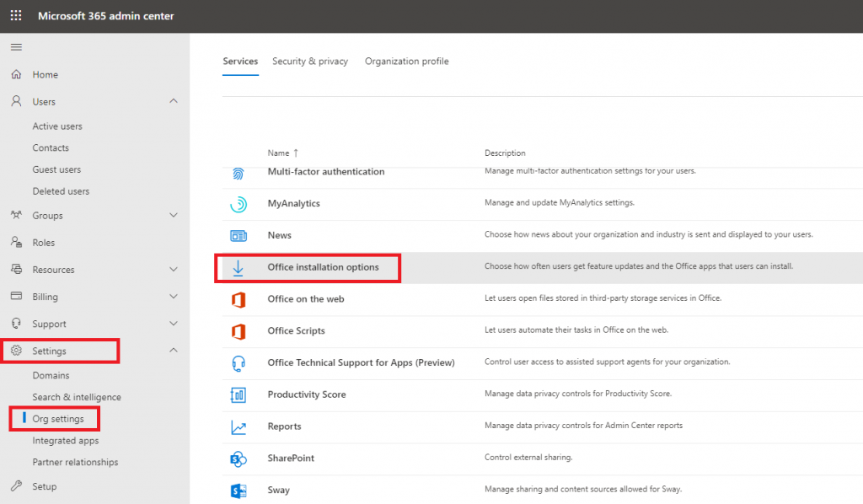The height and width of the screenshot is (504, 863).
Task: Open Reports service settings
Action: click(x=284, y=426)
